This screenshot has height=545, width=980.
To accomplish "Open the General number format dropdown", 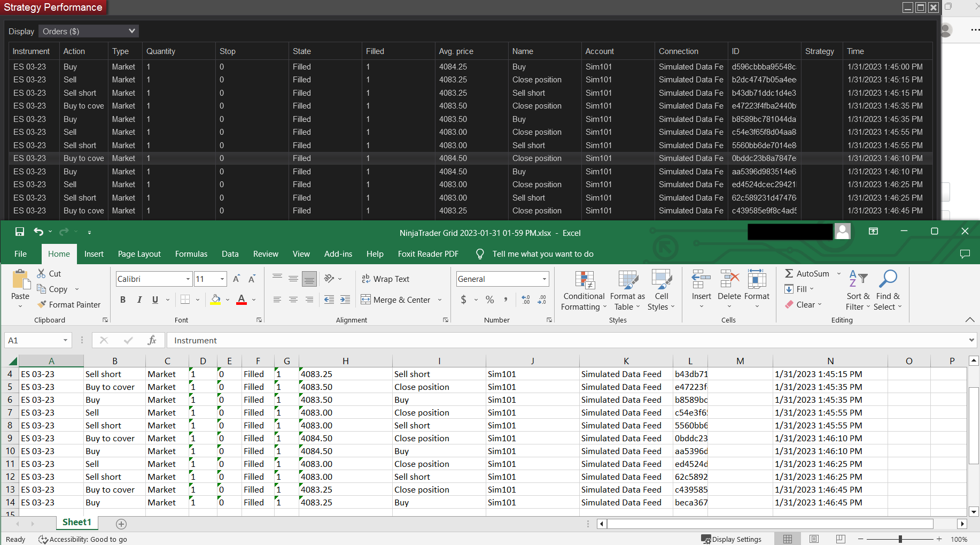I will point(545,279).
